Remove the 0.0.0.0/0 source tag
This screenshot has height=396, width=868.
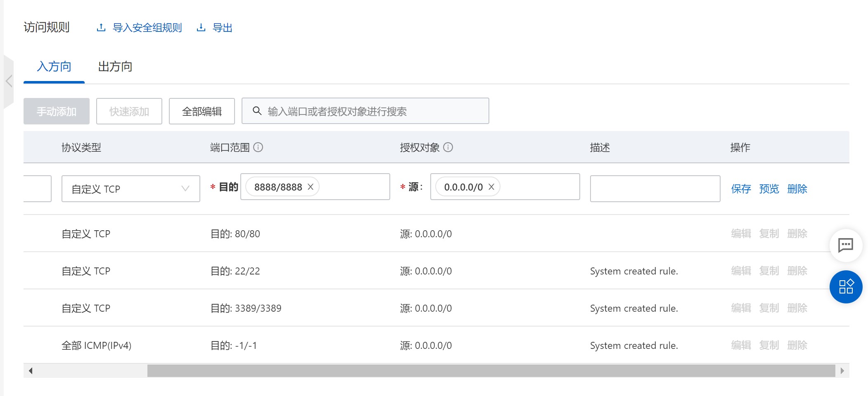[491, 187]
